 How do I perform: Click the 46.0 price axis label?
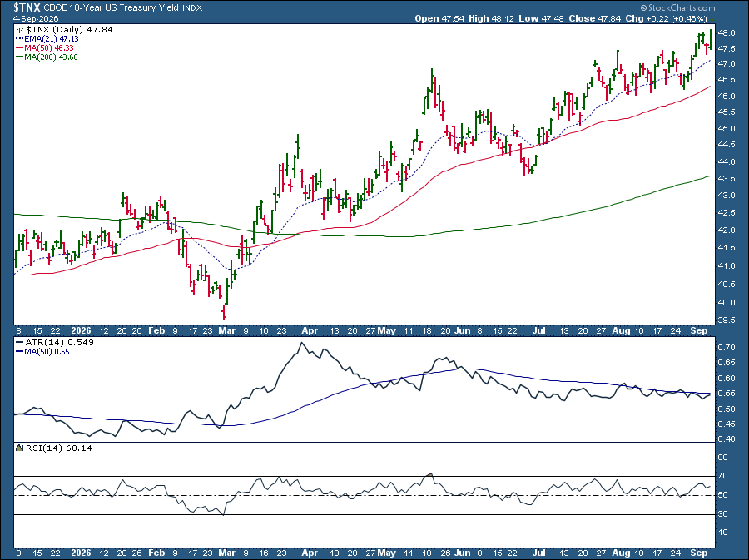tap(726, 96)
